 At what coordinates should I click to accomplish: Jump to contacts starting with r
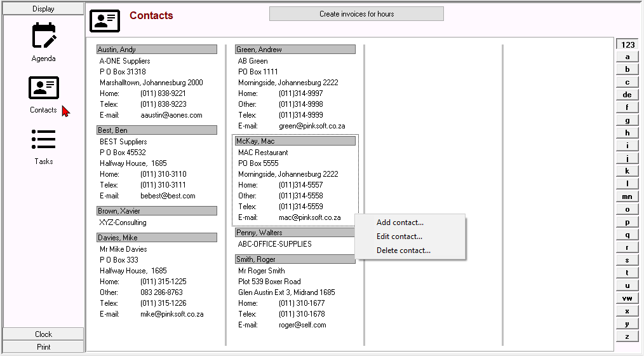tap(627, 248)
